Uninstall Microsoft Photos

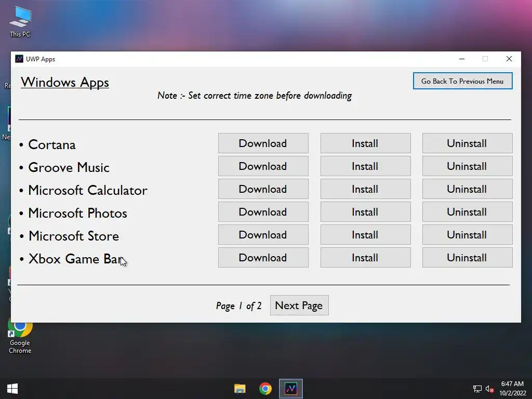click(x=467, y=212)
